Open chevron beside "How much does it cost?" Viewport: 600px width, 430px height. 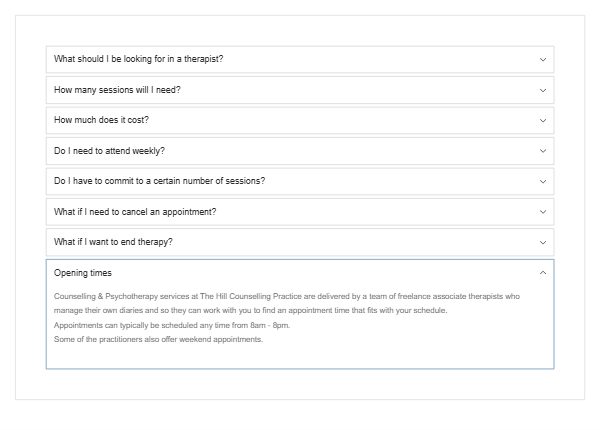tap(543, 121)
